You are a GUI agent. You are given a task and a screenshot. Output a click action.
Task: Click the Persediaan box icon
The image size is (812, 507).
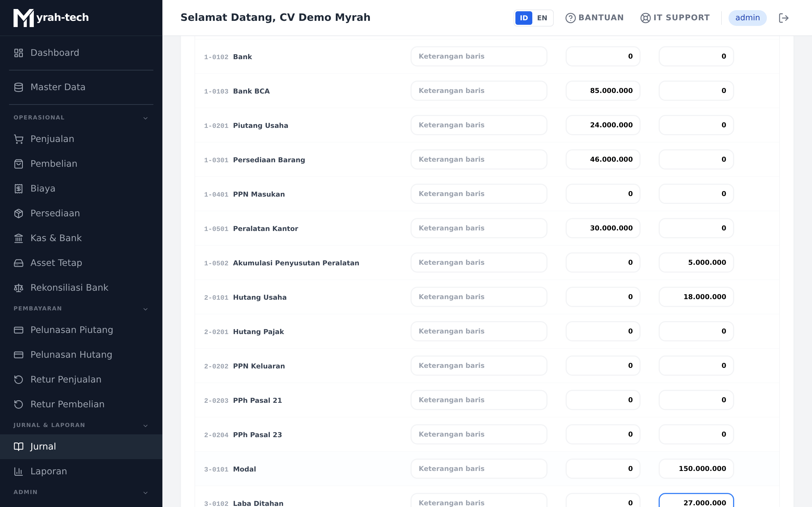pos(18,213)
